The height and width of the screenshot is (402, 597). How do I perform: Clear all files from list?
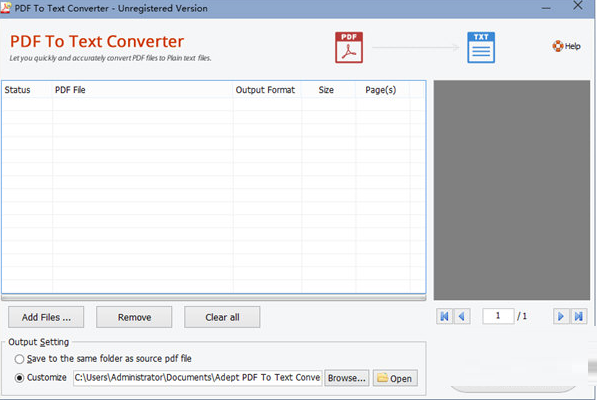pyautogui.click(x=222, y=317)
